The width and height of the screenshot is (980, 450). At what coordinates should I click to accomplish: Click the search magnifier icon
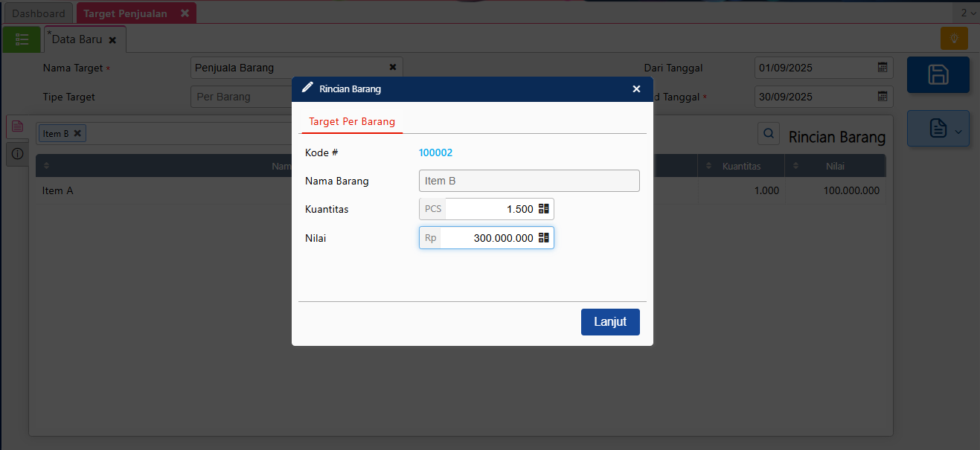(769, 133)
